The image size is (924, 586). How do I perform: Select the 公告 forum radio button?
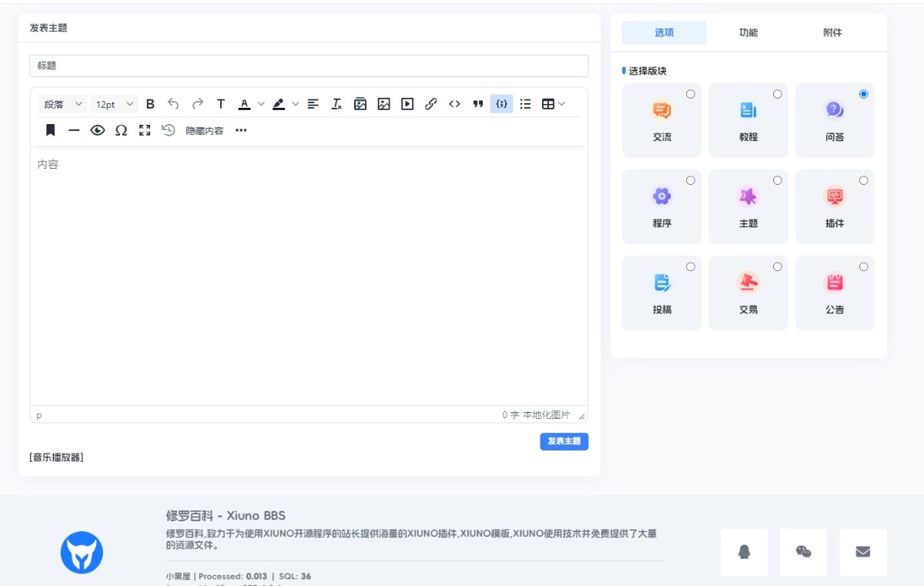[864, 266]
